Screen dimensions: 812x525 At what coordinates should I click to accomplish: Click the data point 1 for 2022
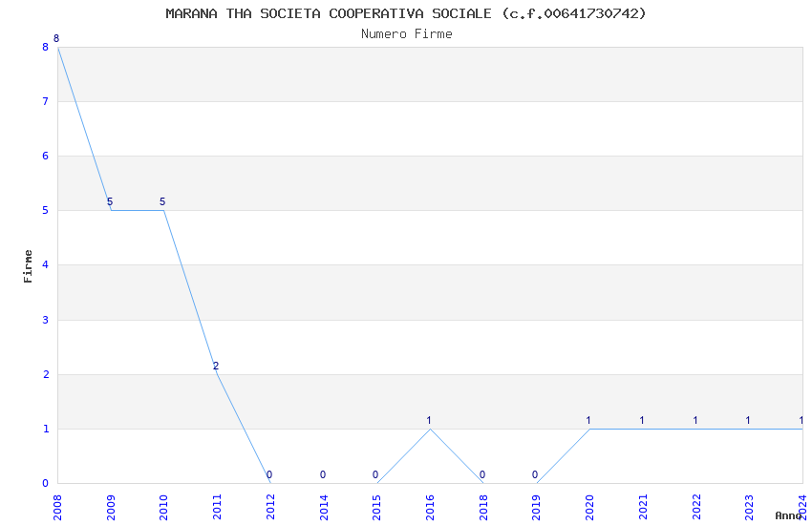pyautogui.click(x=694, y=421)
